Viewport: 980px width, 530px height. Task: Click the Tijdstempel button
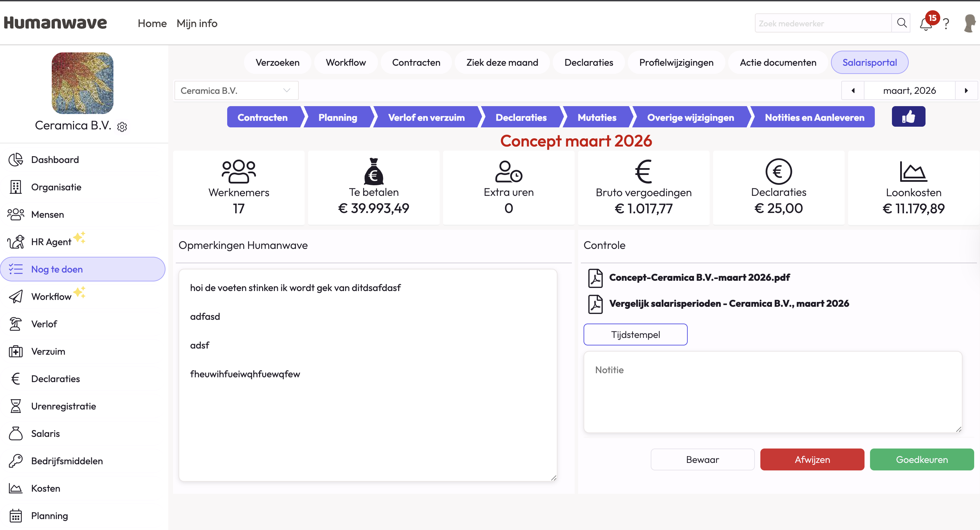tap(635, 335)
